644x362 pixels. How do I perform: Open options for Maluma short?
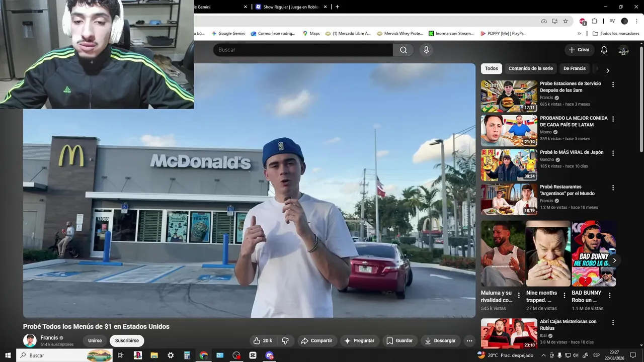tap(519, 296)
